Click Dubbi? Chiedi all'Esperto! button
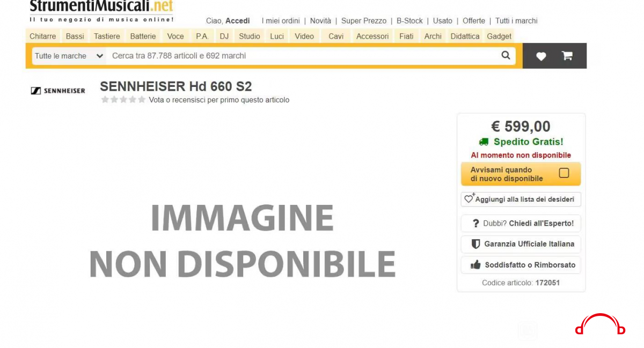Image resolution: width=644 pixels, height=348 pixels. [521, 223]
